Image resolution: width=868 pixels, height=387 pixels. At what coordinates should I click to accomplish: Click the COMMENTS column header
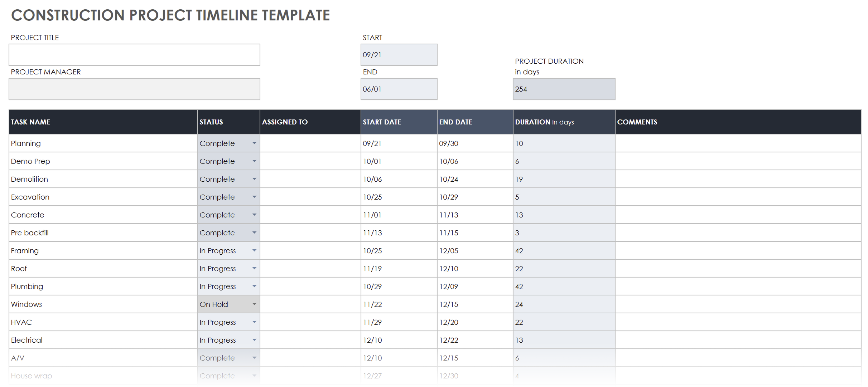click(x=738, y=122)
